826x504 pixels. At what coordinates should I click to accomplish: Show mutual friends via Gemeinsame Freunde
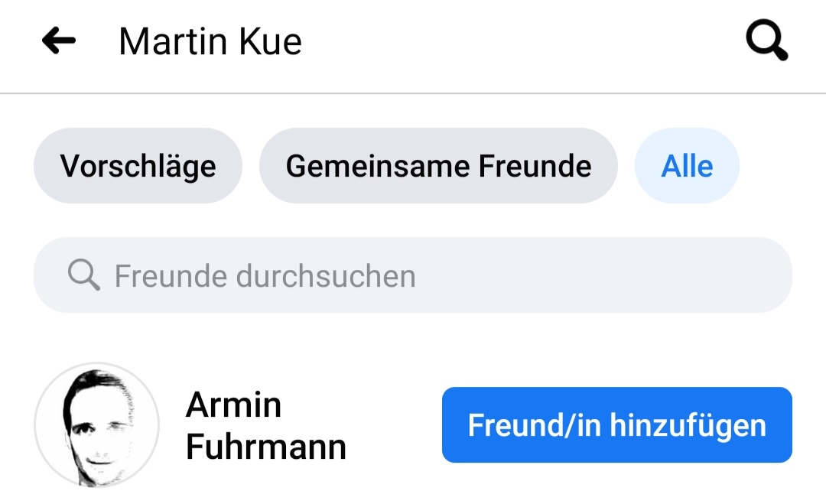coord(438,166)
